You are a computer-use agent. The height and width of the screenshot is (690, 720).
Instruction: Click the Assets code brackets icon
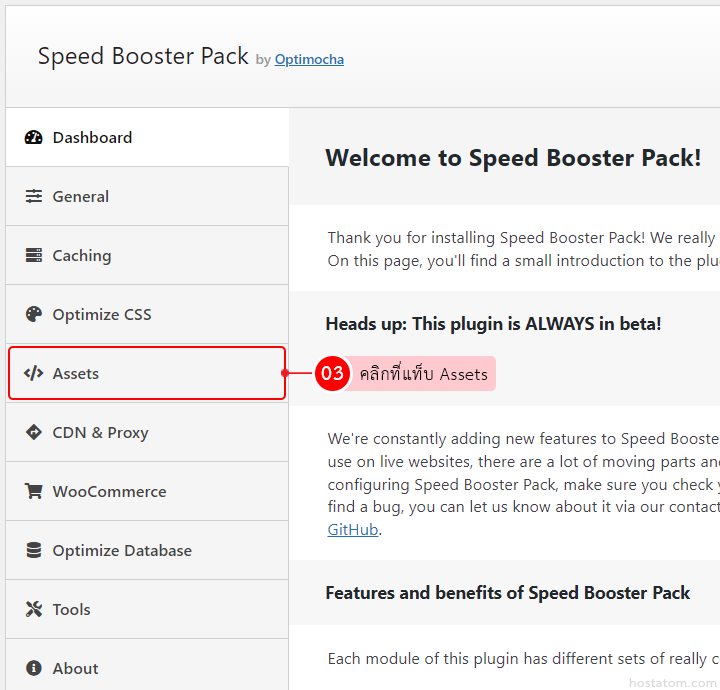pos(34,374)
